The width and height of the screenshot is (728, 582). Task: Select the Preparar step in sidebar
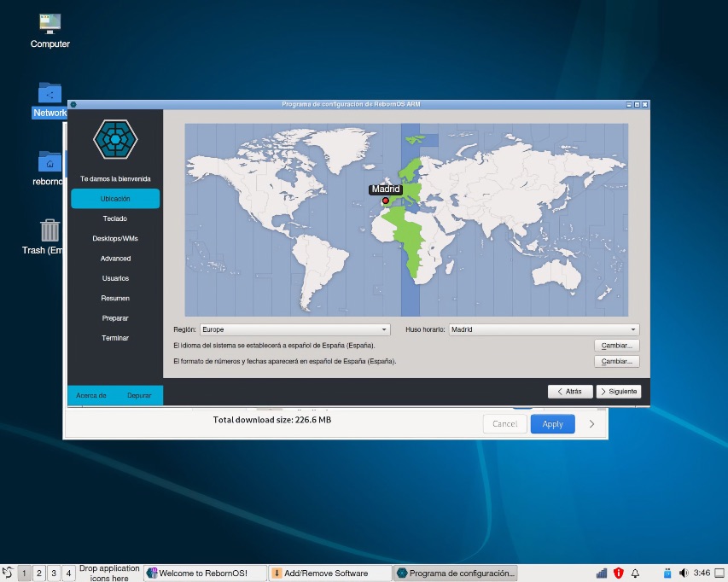click(x=115, y=318)
